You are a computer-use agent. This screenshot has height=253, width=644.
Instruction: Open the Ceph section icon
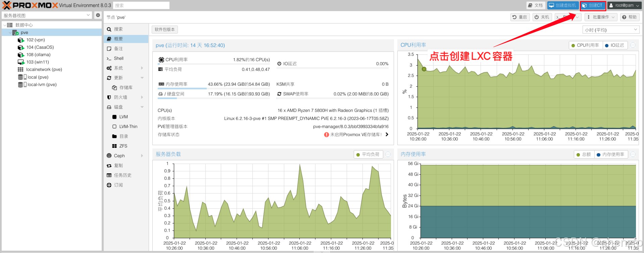pyautogui.click(x=109, y=156)
